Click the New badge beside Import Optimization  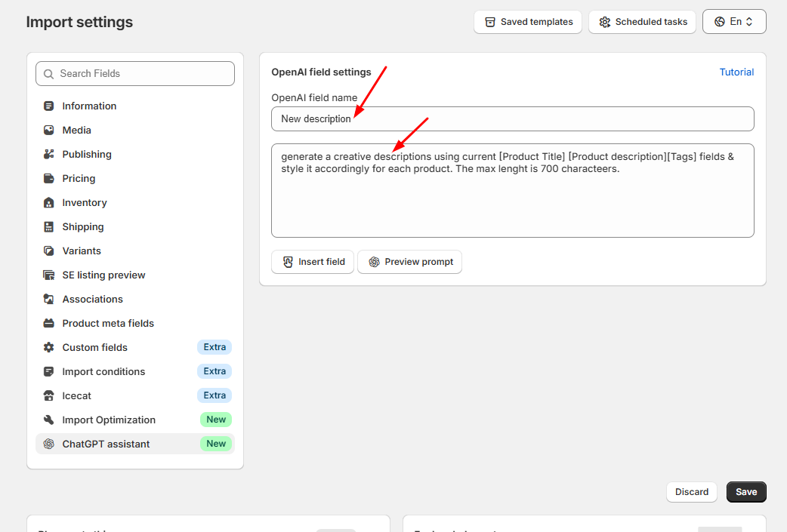216,419
